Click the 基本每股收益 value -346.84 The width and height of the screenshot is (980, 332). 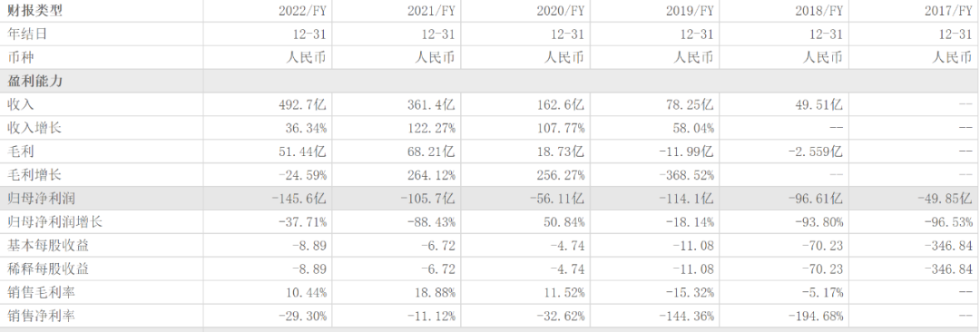pos(949,246)
